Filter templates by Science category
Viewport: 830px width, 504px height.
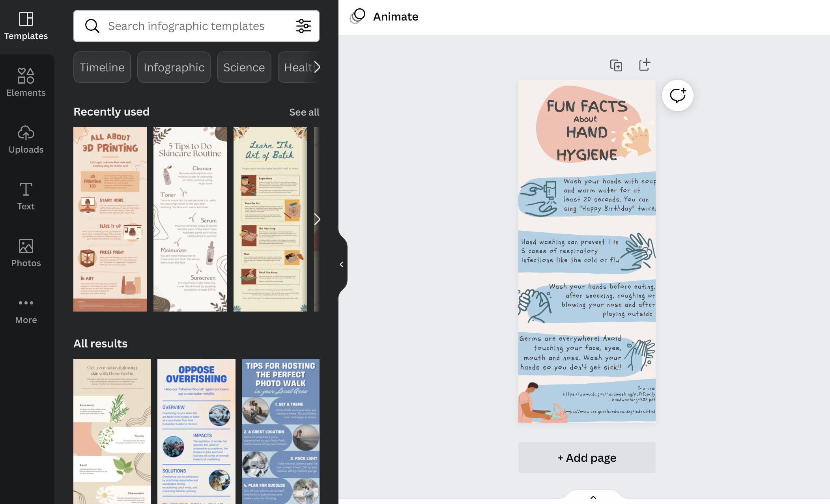pos(244,67)
